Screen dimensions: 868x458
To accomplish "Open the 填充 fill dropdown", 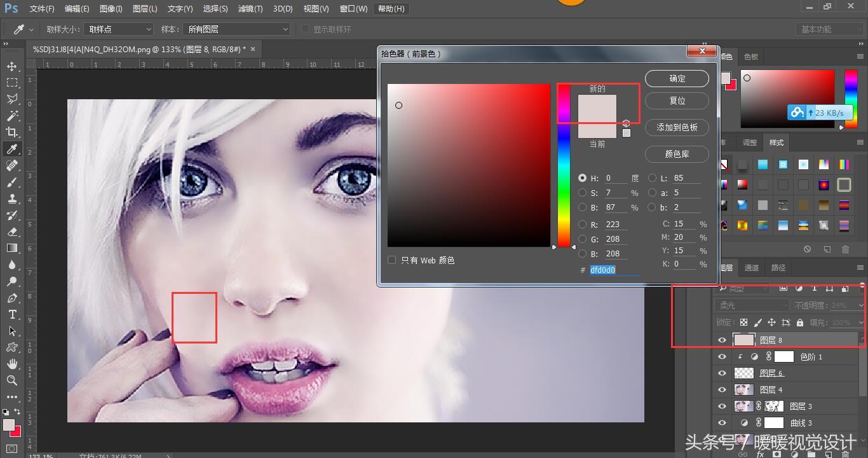I will pos(860,323).
